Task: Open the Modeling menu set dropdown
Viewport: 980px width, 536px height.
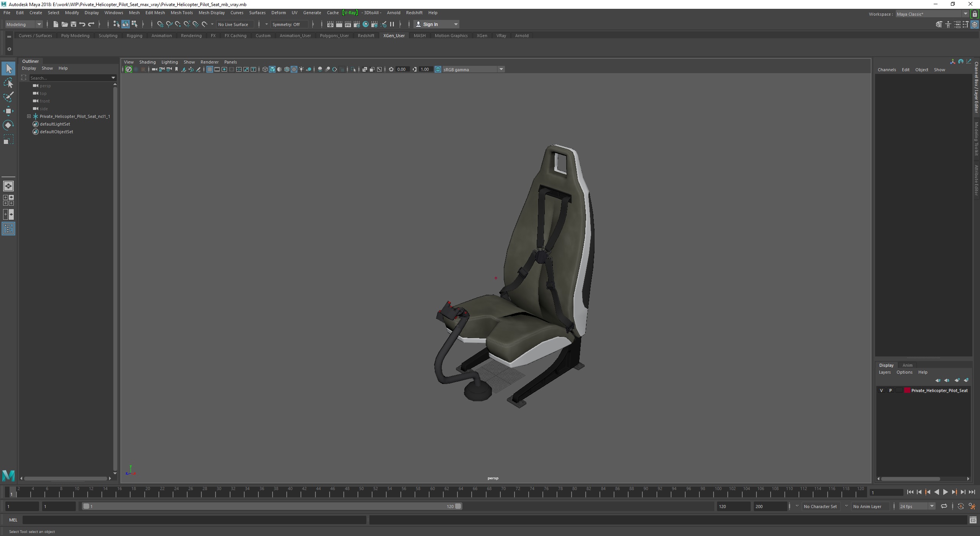Action: 24,25
